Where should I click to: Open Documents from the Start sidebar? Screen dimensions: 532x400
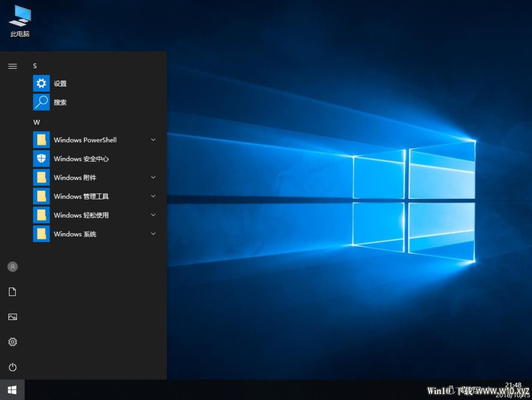coord(12,292)
